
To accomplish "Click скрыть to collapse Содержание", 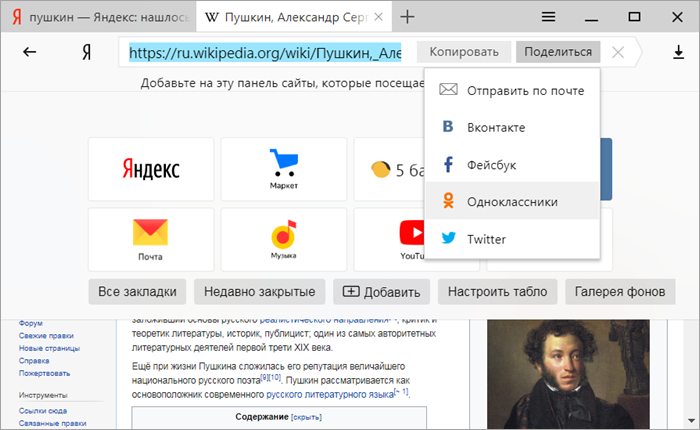I will click(306, 417).
